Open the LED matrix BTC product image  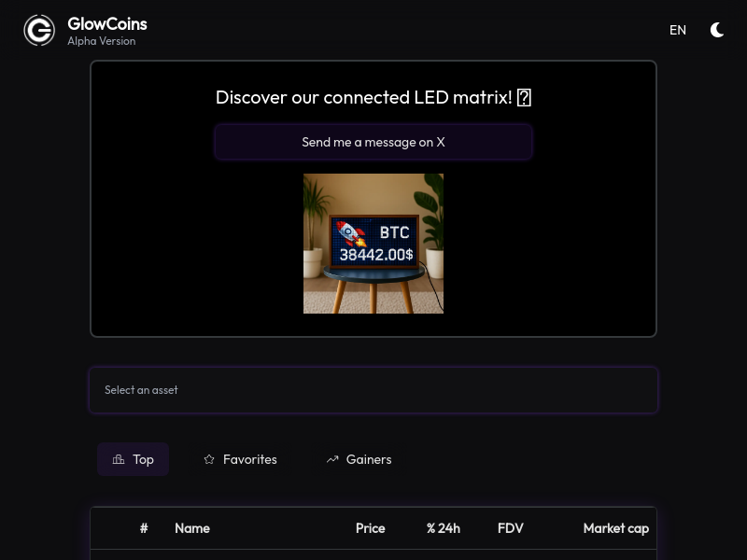click(x=373, y=244)
